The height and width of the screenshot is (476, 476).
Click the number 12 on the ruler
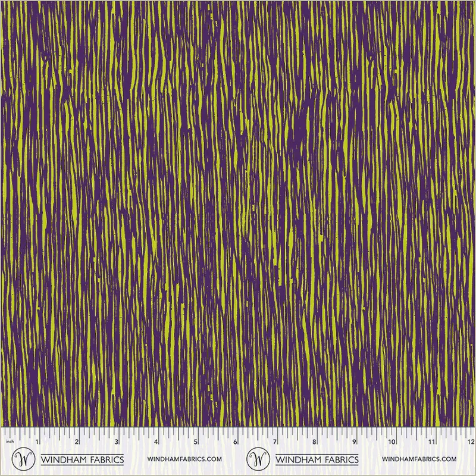[x=469, y=442]
